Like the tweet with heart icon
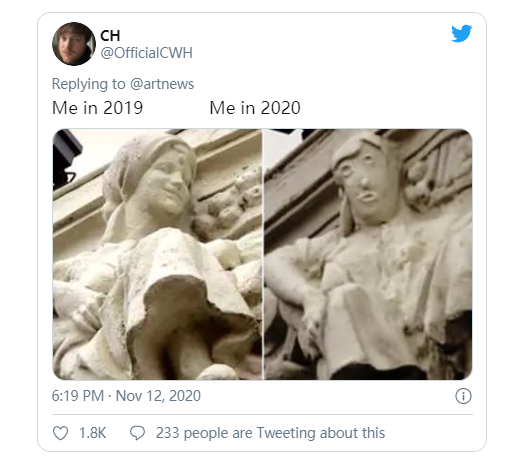This screenshot has width=522, height=456. click(61, 433)
